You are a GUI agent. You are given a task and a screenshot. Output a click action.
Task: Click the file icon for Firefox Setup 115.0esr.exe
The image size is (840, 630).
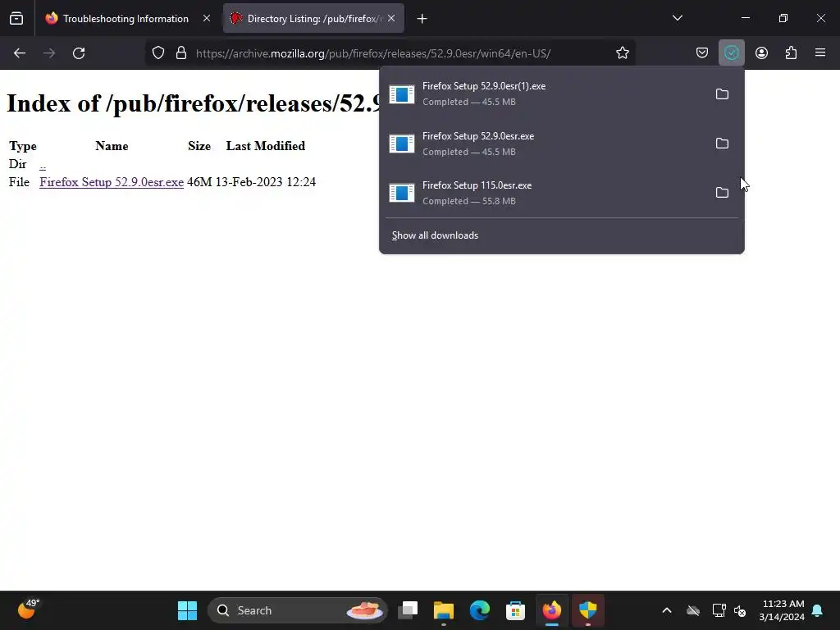click(402, 193)
